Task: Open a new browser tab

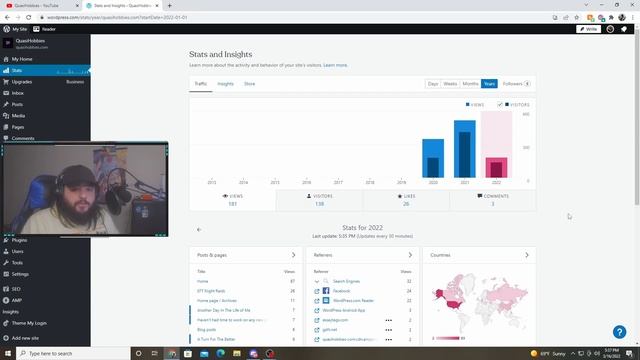Action: [x=169, y=6]
